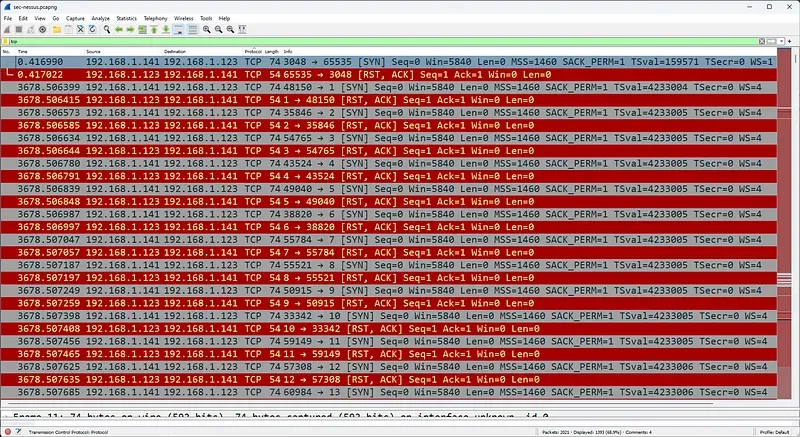Open Capture options gear icon
Image resolution: width=800 pixels, height=437 pixels.
[42, 30]
